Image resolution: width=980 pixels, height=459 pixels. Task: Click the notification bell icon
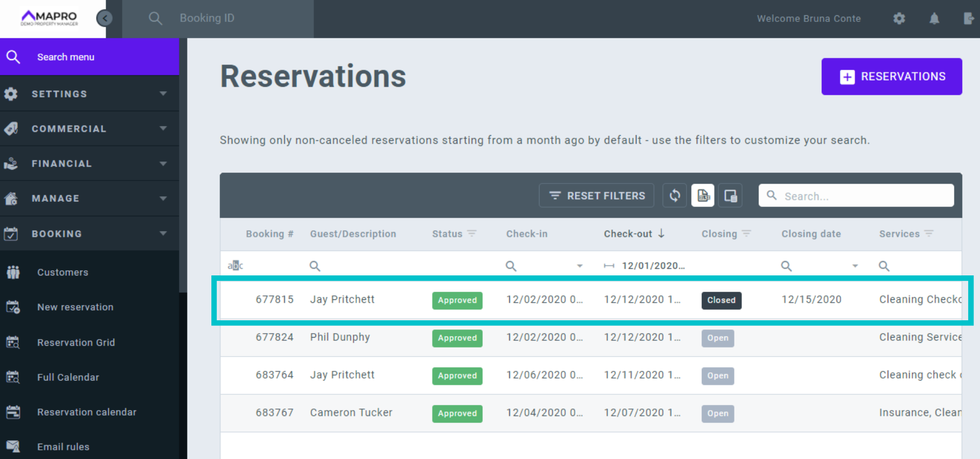pyautogui.click(x=934, y=19)
